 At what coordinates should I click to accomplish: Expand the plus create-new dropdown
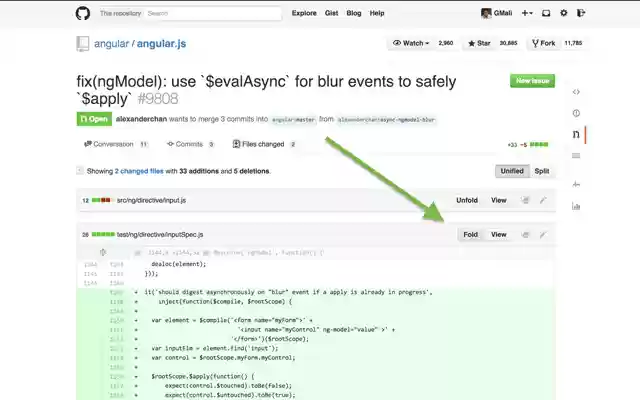[x=527, y=13]
